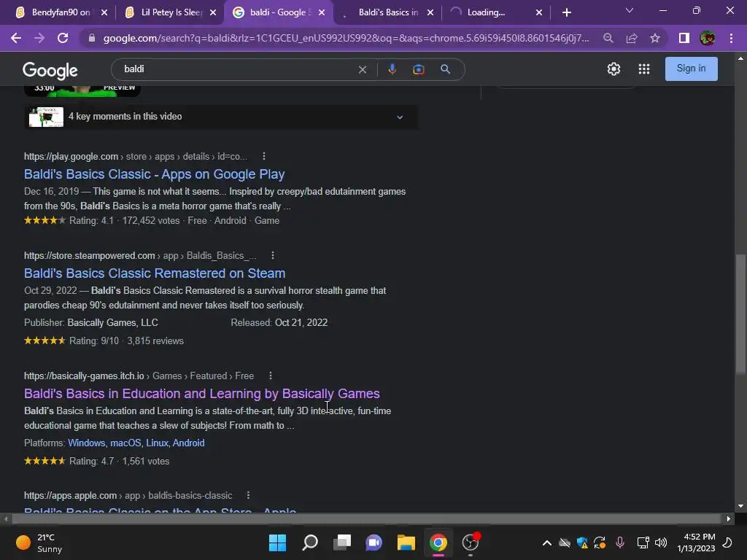Sign in to Google
747x560 pixels.
point(692,69)
